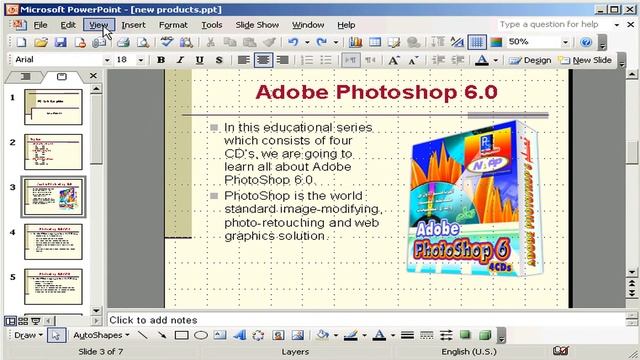Cut the selection with scissors icon

(210, 42)
